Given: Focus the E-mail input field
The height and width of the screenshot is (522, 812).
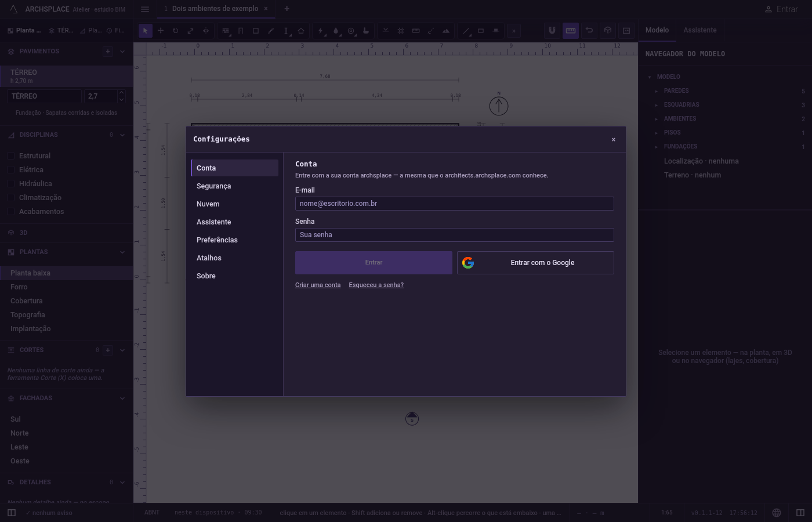Looking at the screenshot, I should [455, 204].
